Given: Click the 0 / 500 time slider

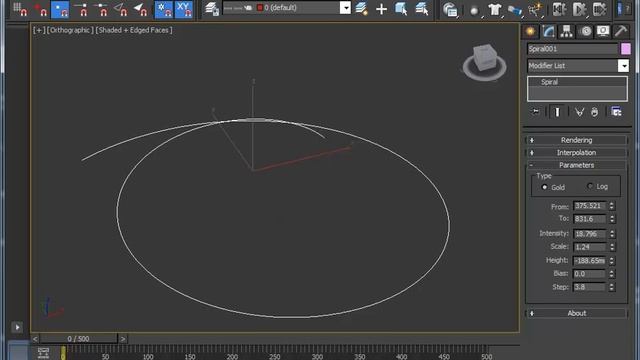Looking at the screenshot, I should pyautogui.click(x=78, y=339).
